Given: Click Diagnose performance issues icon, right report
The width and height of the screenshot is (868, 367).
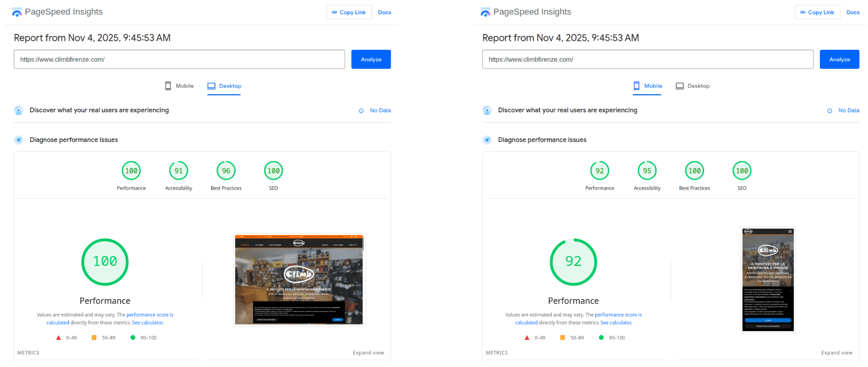Looking at the screenshot, I should pyautogui.click(x=487, y=140).
